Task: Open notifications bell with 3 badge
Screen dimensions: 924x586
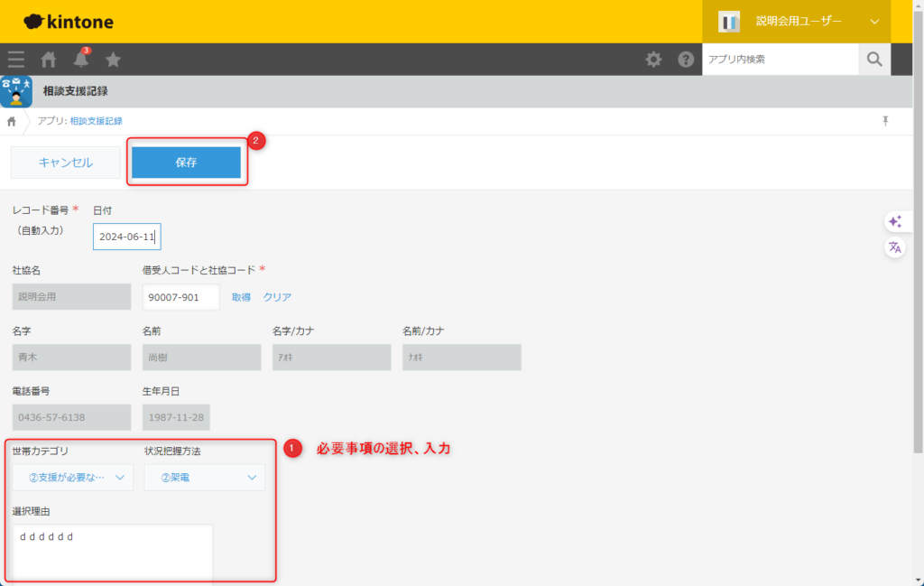Action: [x=81, y=60]
